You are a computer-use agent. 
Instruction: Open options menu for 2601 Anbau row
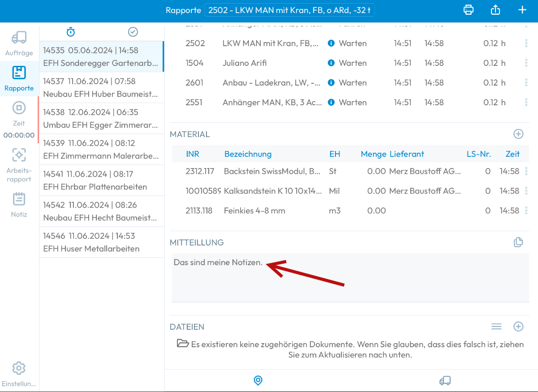point(526,83)
